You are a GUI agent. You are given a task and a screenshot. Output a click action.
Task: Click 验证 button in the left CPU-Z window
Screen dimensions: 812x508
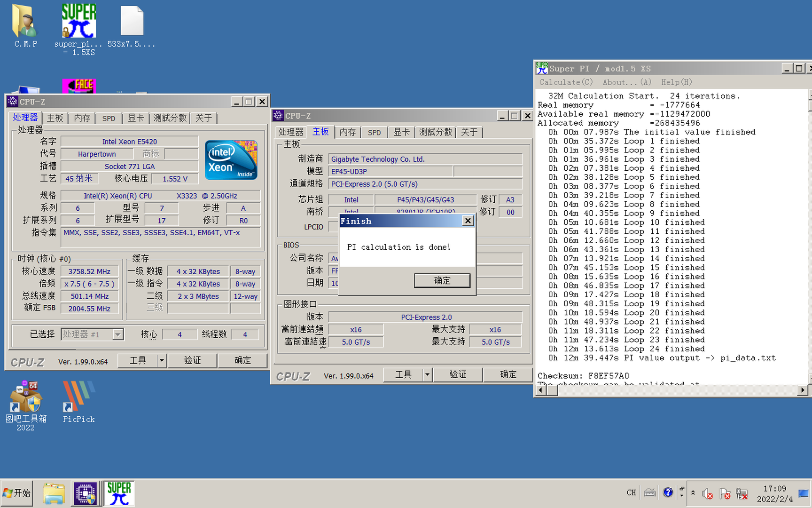tap(192, 361)
